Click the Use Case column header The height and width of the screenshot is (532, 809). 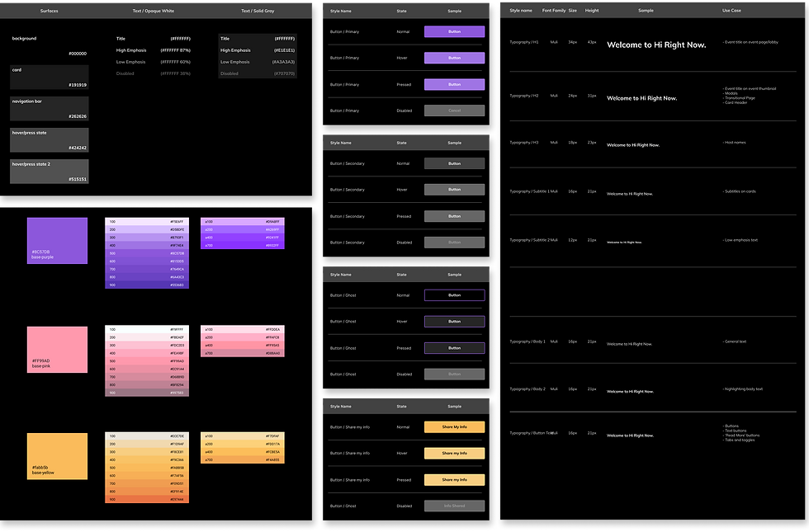[731, 10]
